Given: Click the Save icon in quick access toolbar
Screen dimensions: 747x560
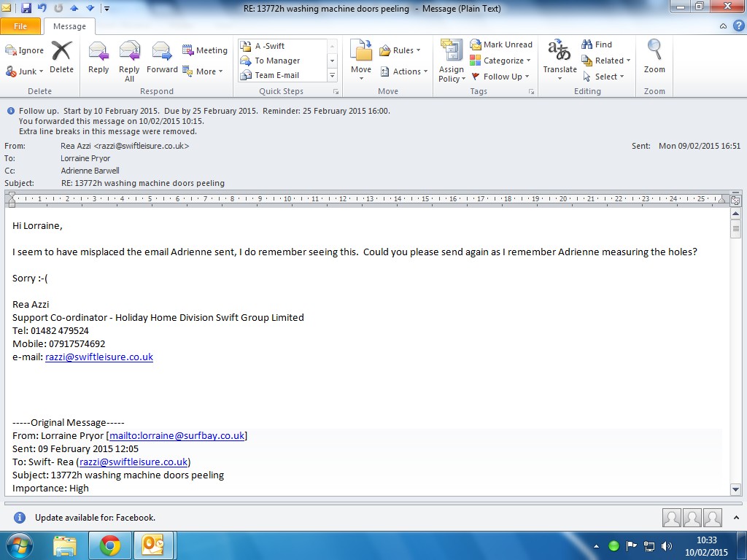Looking at the screenshot, I should click(26, 7).
